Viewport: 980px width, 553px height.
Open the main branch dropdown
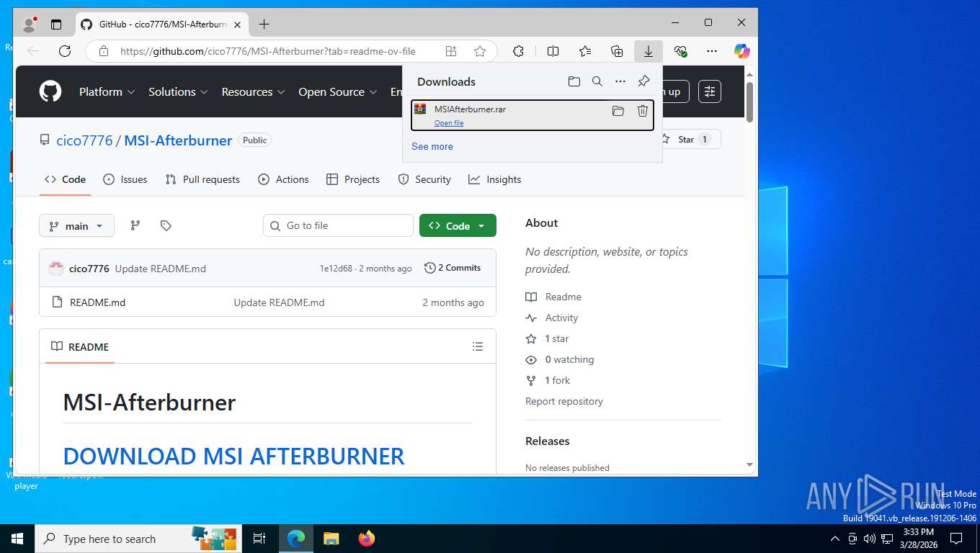click(x=76, y=225)
